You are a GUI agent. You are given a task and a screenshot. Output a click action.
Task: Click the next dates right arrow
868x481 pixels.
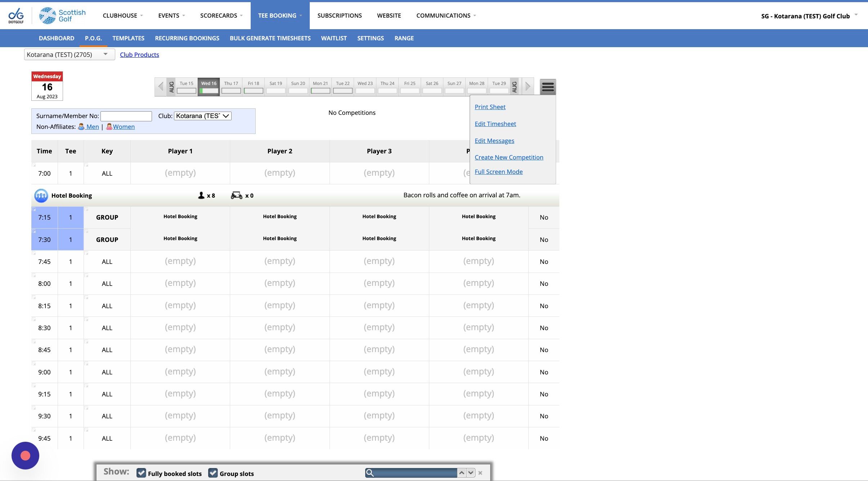[x=528, y=87]
